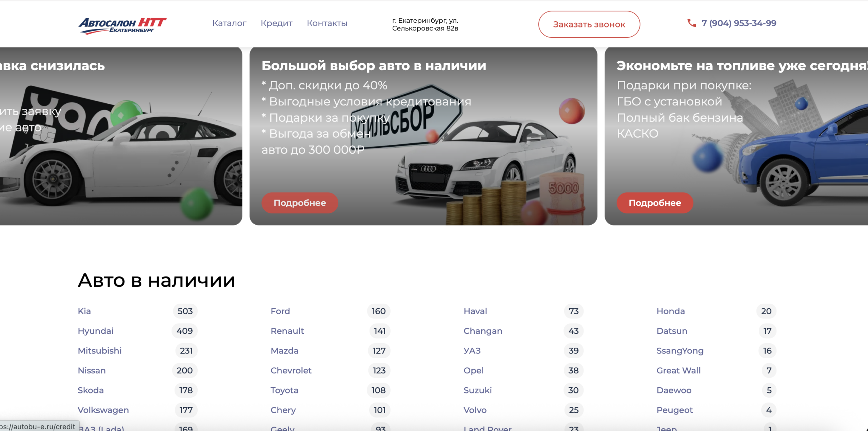Click the 160 count badge for Ford

point(379,311)
